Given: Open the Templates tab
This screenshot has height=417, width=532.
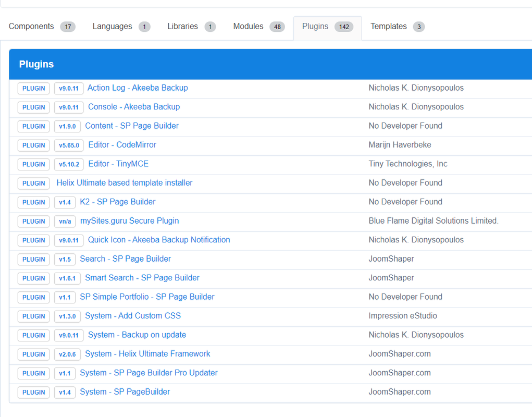Looking at the screenshot, I should [397, 27].
